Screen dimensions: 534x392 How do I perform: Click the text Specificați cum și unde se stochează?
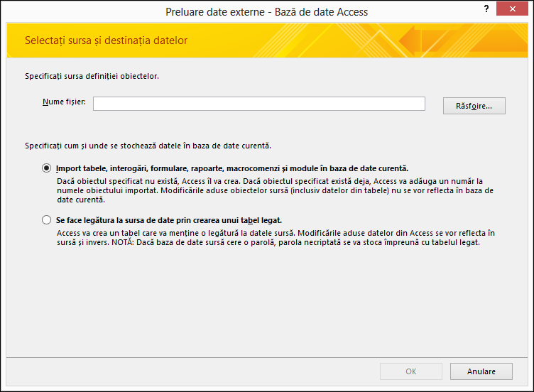click(x=148, y=146)
